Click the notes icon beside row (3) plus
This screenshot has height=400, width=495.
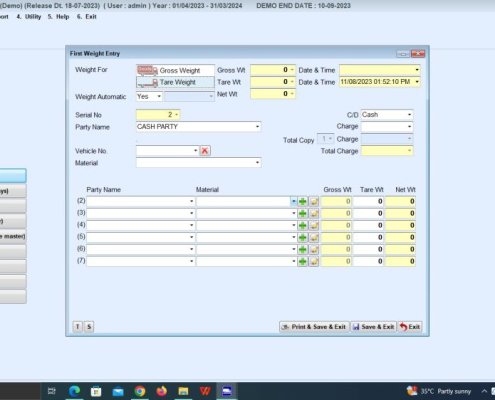point(314,213)
